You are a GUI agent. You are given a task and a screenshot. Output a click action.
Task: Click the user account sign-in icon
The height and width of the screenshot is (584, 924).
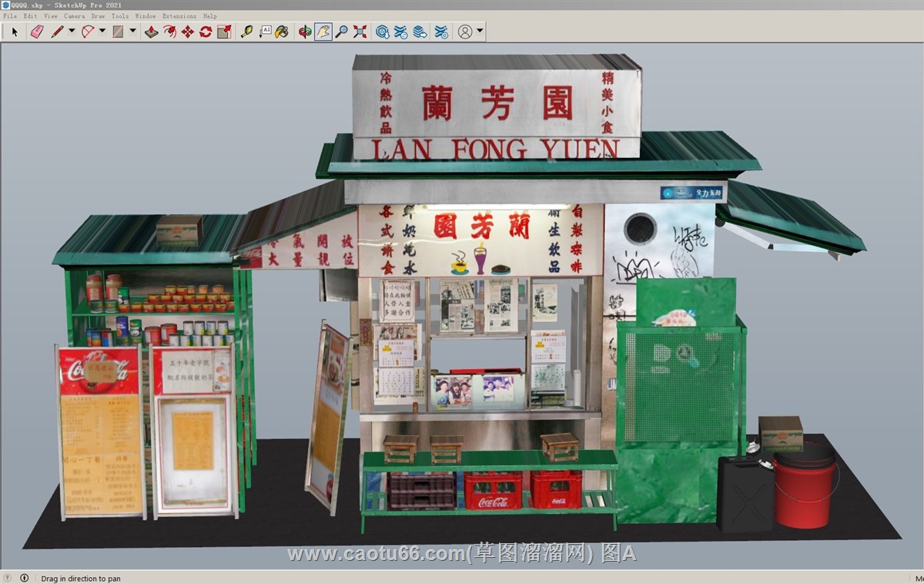pos(465,32)
